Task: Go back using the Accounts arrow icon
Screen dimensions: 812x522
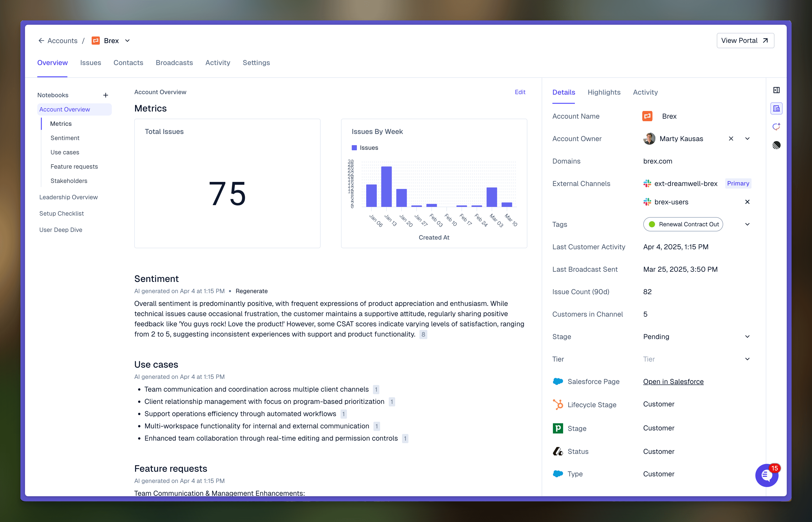Action: pyautogui.click(x=41, y=41)
